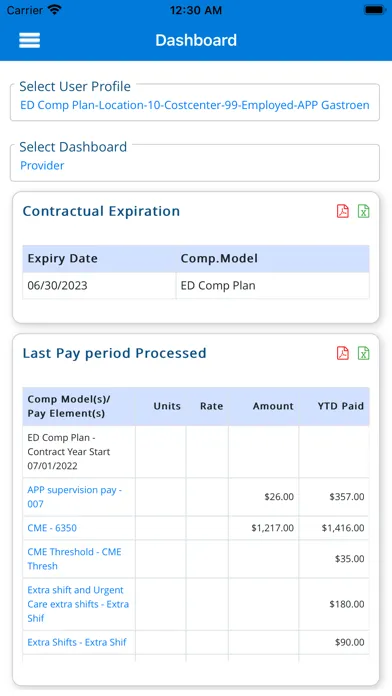Image resolution: width=392 pixels, height=696 pixels.
Task: Open Extra Shifts - Extra Shif link
Action: (x=77, y=642)
